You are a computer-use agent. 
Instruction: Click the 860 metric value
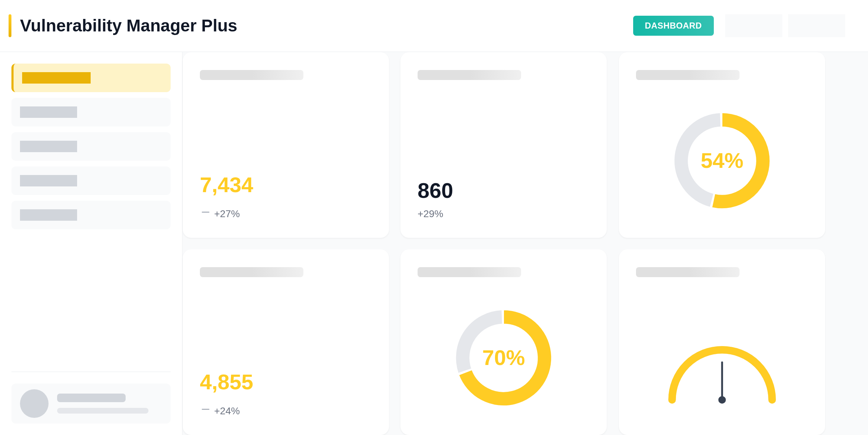coord(435,191)
